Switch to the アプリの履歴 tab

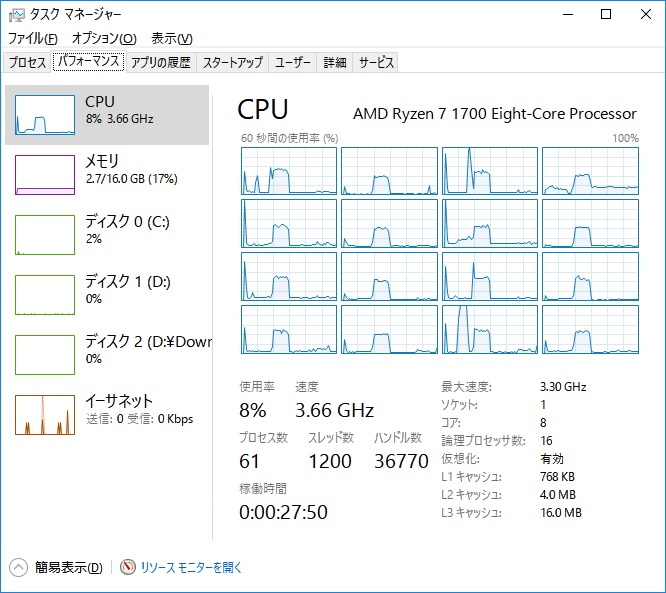(x=160, y=62)
